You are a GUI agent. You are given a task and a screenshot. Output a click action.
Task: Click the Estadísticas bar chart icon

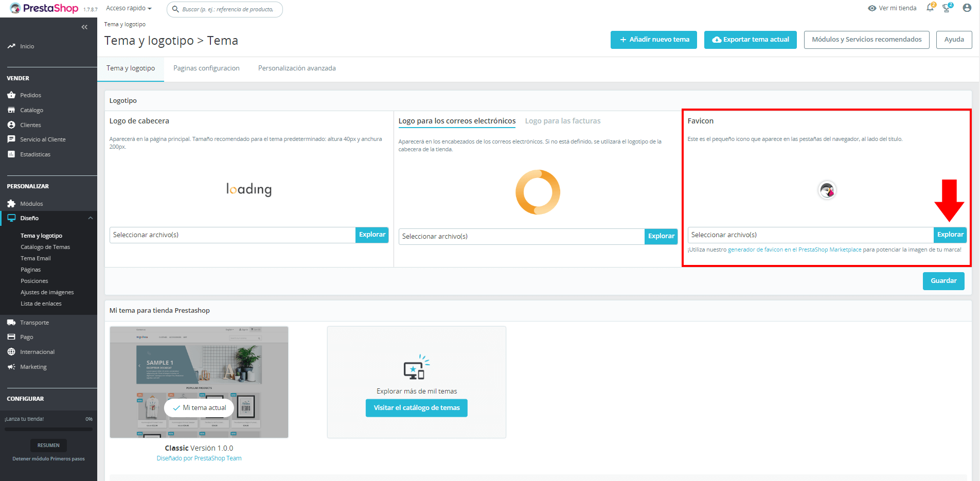click(11, 154)
